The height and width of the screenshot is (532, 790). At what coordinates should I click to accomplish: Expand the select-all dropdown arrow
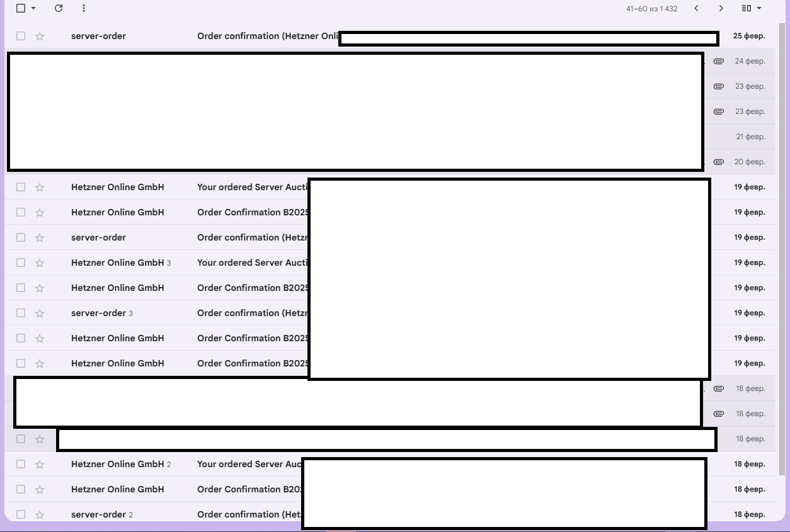[33, 8]
